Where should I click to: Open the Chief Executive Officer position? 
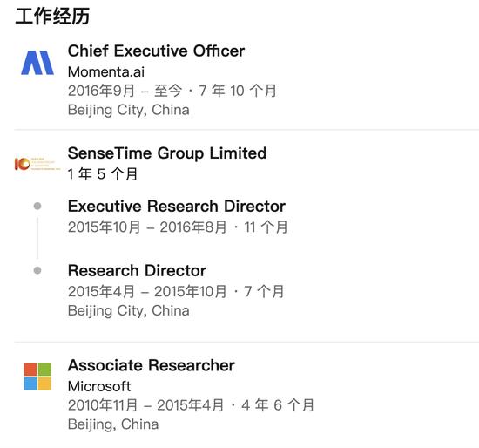156,51
